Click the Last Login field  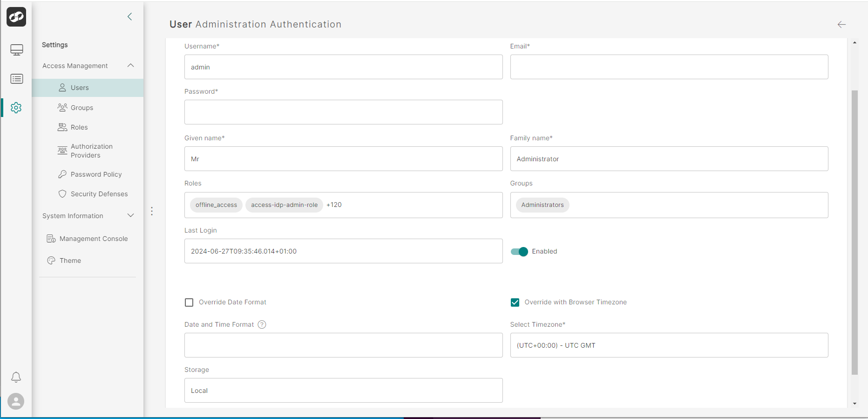(344, 251)
